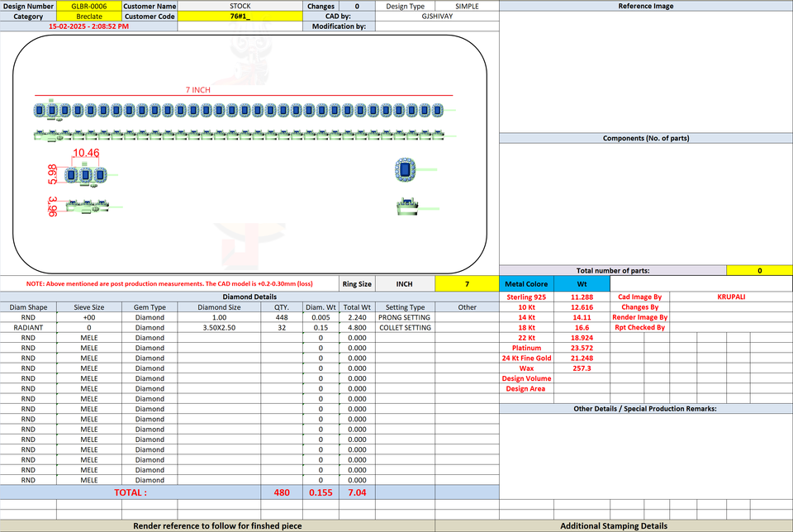Click the post production measurements NOTE text
Screen dimensions: 793x532
coord(169,283)
